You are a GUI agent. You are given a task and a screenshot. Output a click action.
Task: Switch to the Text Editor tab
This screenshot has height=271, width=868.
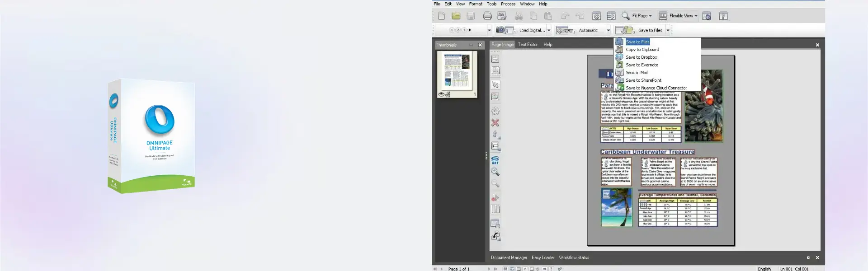pos(528,44)
